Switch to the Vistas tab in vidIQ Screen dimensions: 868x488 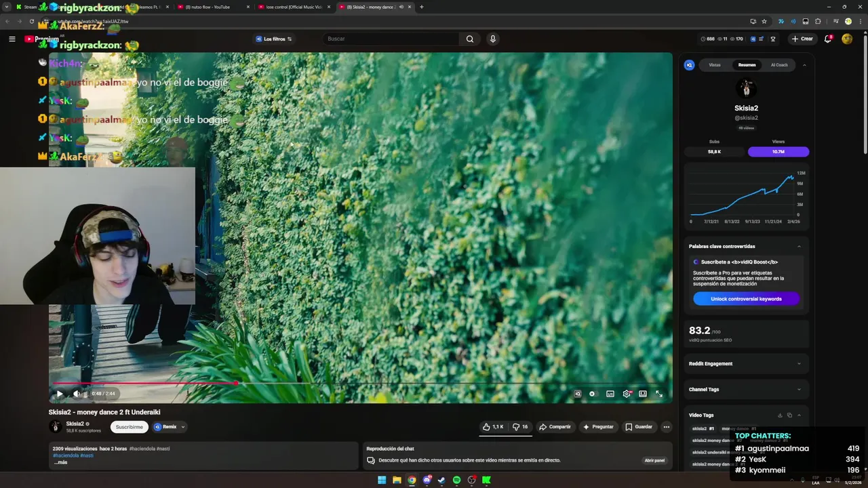point(715,65)
